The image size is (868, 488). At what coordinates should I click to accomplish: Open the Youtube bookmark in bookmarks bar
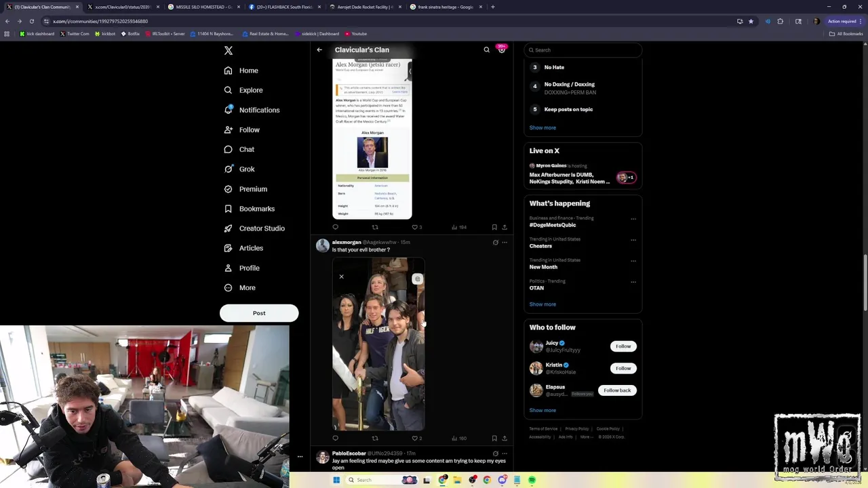point(356,33)
